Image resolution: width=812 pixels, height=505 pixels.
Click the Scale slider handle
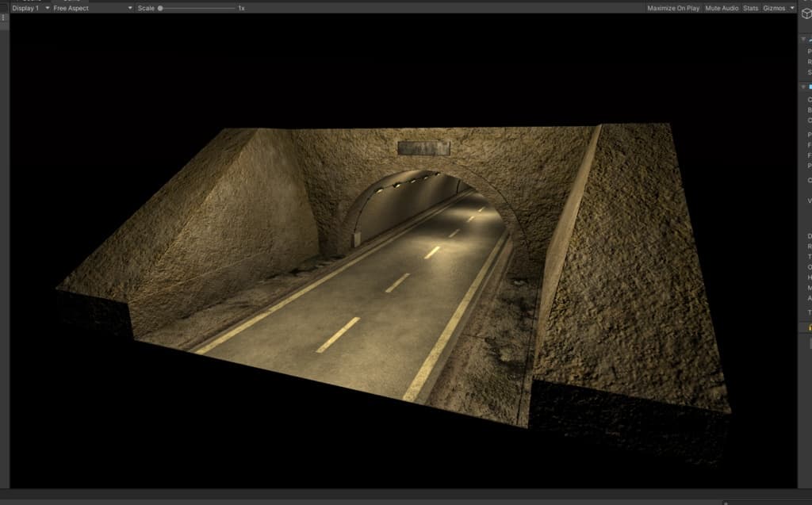click(x=160, y=8)
